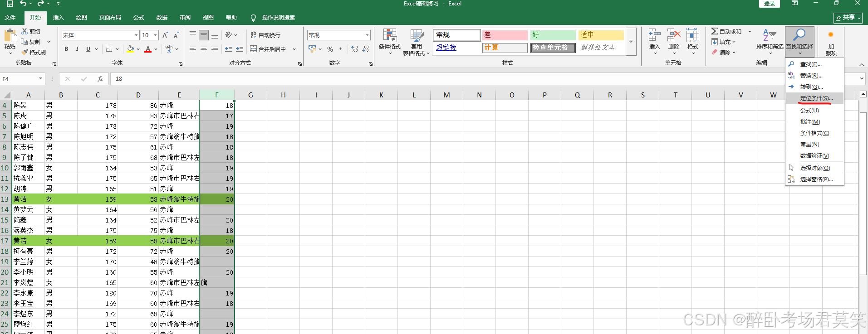This screenshot has width=868, height=334.
Task: Open the fill color dropdown arrow
Action: pos(138,49)
